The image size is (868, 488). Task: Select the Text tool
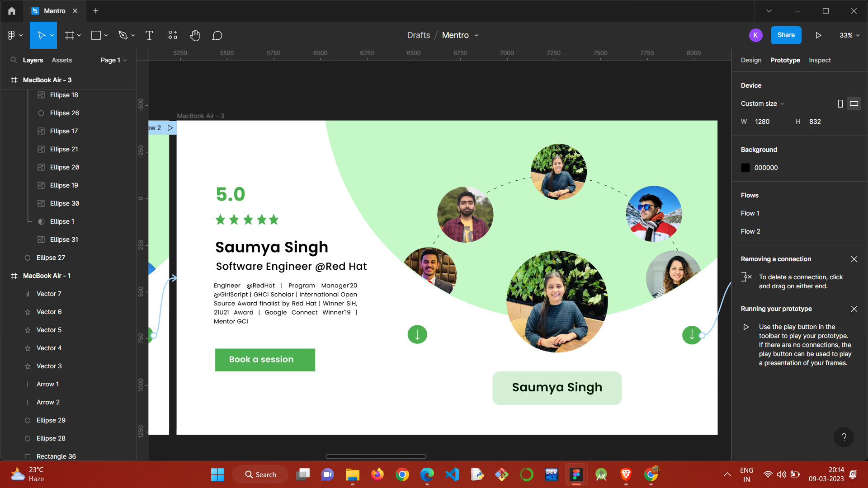pyautogui.click(x=149, y=35)
